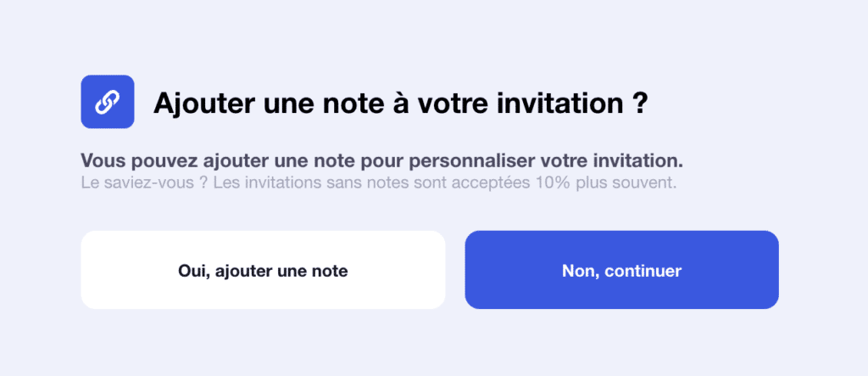Image resolution: width=868 pixels, height=376 pixels.
Task: Click the gray "Le saviez-vous ?" hint line
Action: (379, 183)
